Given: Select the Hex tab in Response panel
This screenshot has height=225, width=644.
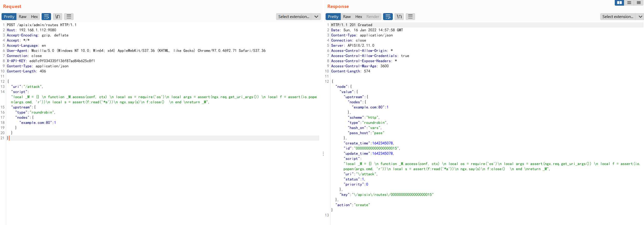Looking at the screenshot, I should coord(359,17).
